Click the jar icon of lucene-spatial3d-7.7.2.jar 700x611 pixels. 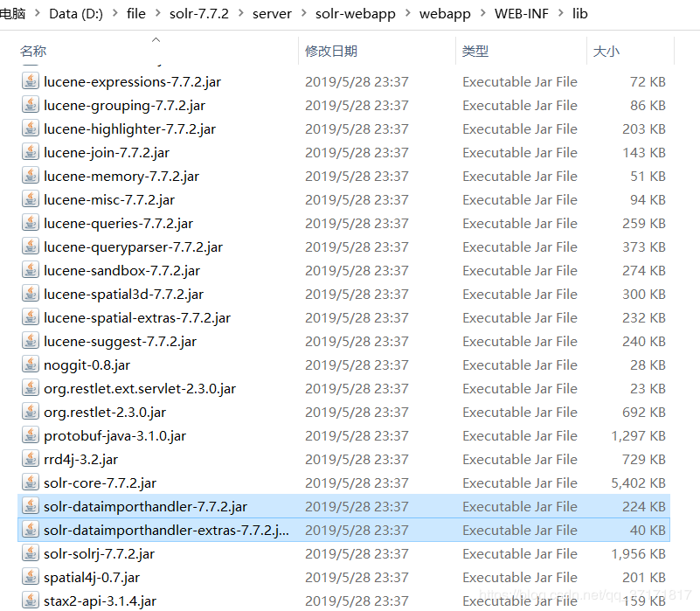pos(31,295)
